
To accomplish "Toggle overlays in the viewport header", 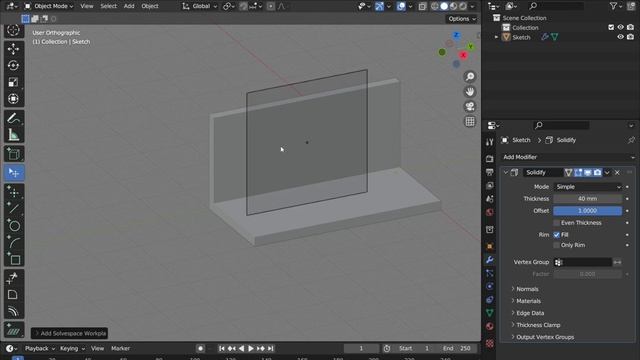I will pyautogui.click(x=401, y=6).
